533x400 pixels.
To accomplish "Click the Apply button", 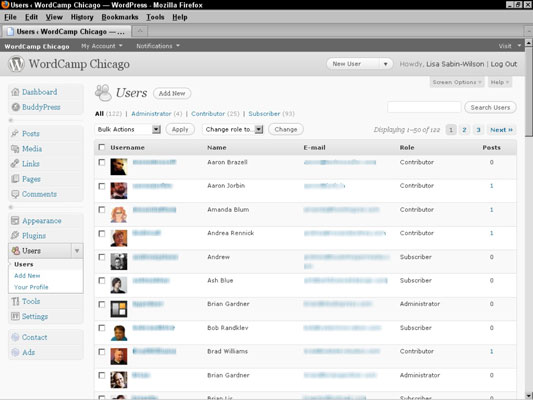I will coord(180,129).
